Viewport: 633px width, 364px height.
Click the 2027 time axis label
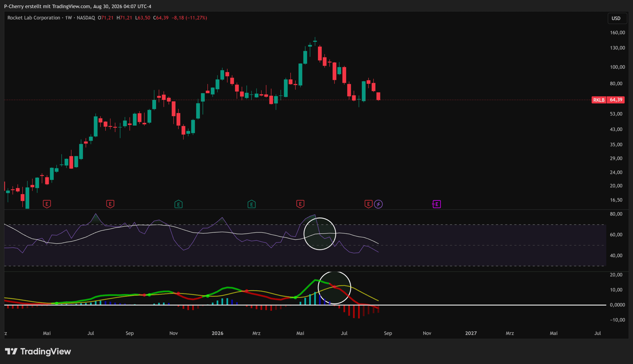471,333
